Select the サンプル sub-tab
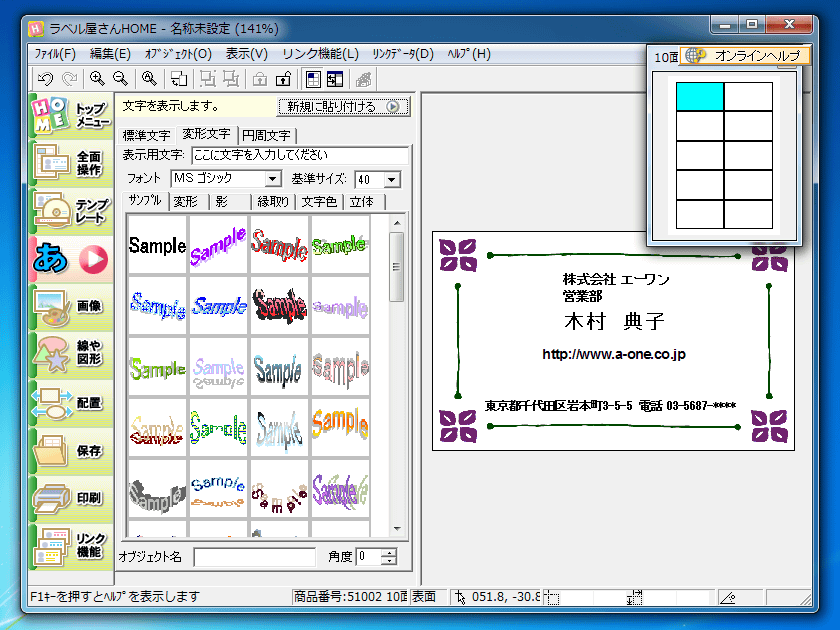This screenshot has height=630, width=840. (x=145, y=200)
